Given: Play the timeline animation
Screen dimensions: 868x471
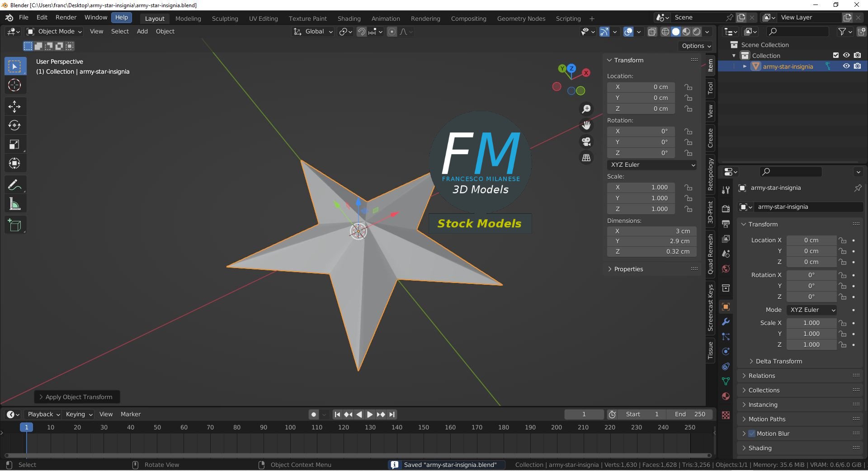Looking at the screenshot, I should (x=370, y=414).
